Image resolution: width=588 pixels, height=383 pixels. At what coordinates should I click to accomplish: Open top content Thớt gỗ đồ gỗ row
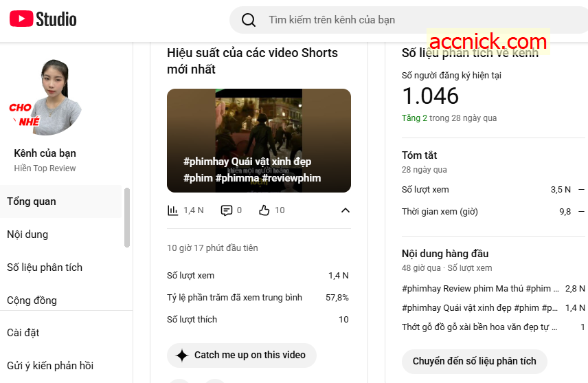coord(493,327)
